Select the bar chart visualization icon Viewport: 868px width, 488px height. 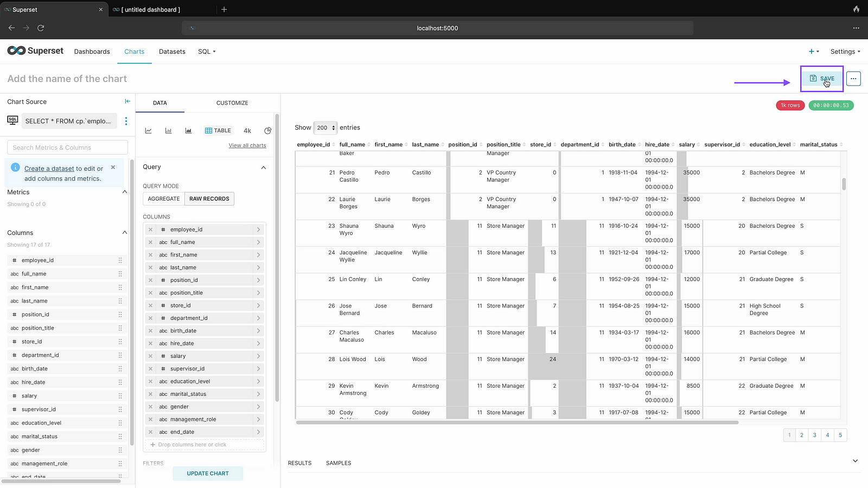[x=168, y=131]
